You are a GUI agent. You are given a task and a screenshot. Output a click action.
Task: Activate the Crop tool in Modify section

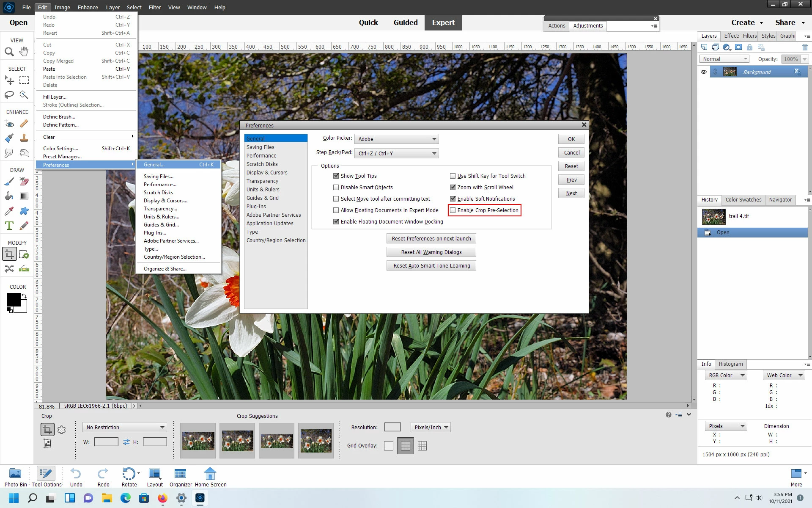[9, 254]
